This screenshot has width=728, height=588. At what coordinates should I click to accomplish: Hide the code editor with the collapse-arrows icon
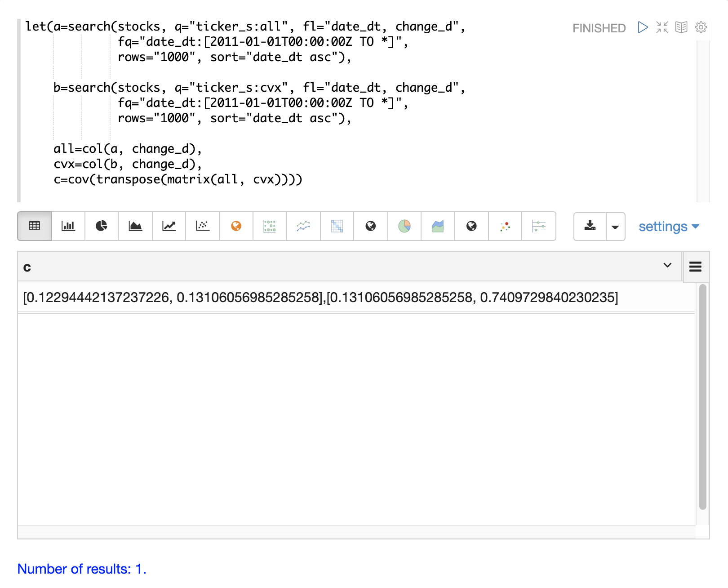pos(662,27)
